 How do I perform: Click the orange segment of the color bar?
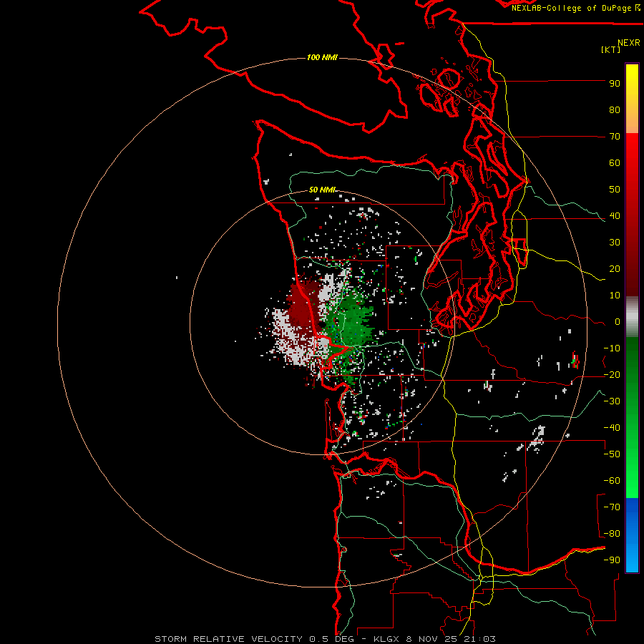click(632, 122)
